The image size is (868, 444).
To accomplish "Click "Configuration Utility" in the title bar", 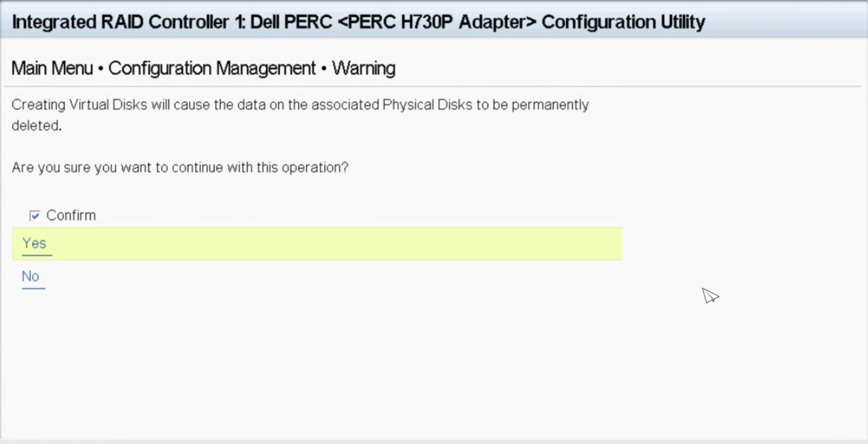I will pyautogui.click(x=623, y=22).
